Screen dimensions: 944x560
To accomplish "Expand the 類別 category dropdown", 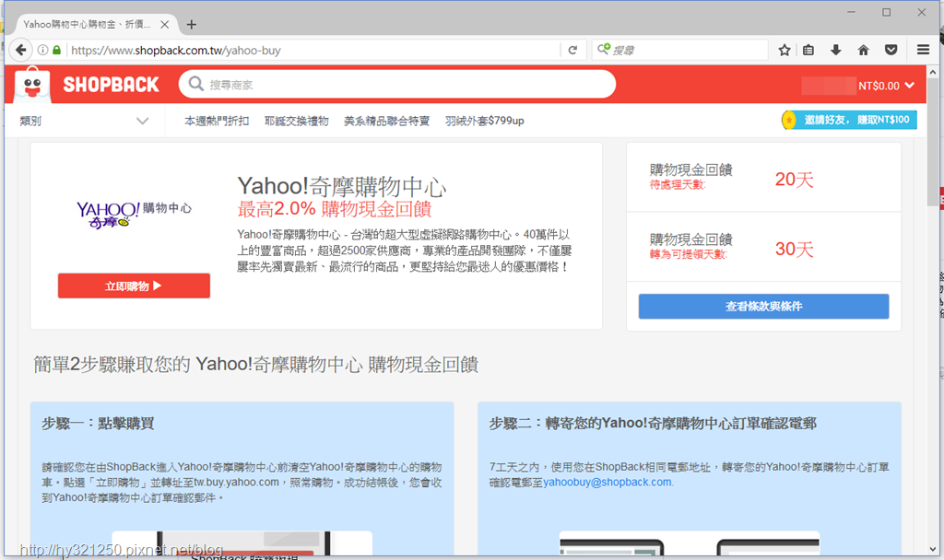I will pos(84,121).
